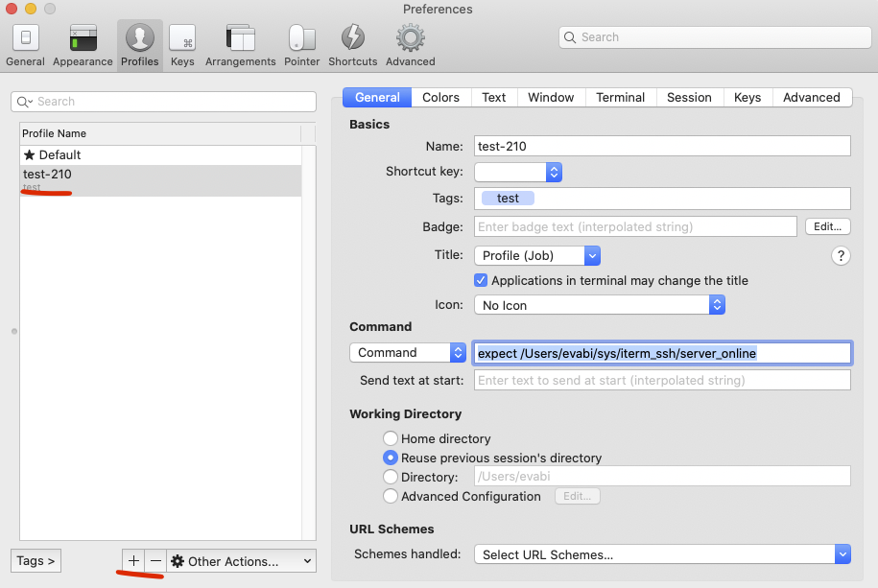Screen dimensions: 878x588
Task: Click the help question mark button
Action: tap(841, 256)
